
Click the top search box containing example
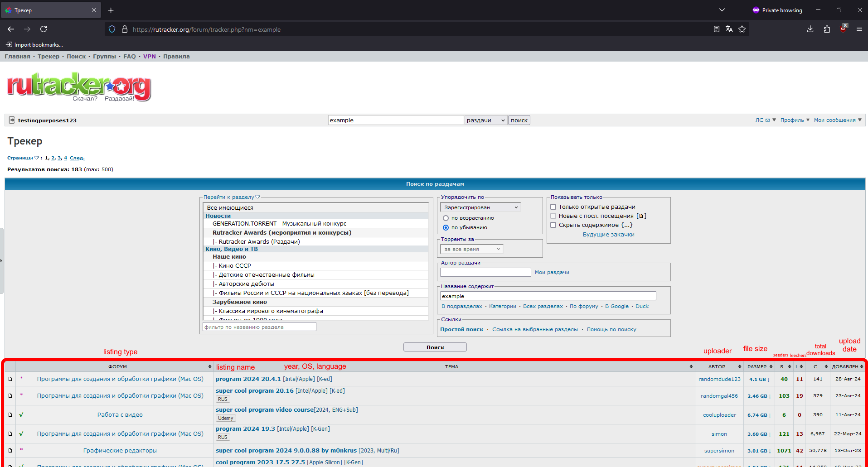click(396, 120)
